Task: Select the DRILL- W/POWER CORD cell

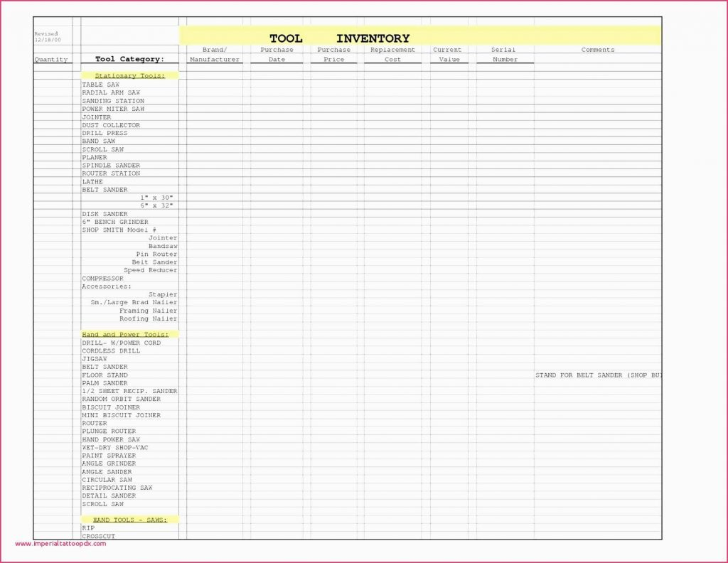Action: (122, 343)
